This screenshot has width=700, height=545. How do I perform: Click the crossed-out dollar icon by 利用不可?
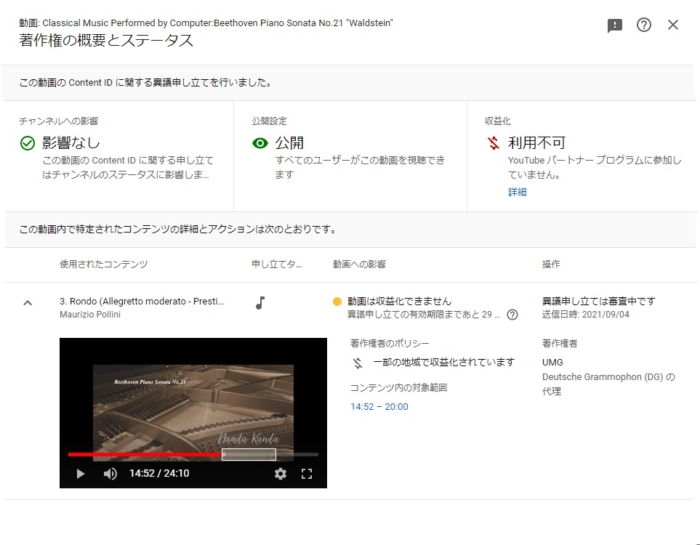493,143
